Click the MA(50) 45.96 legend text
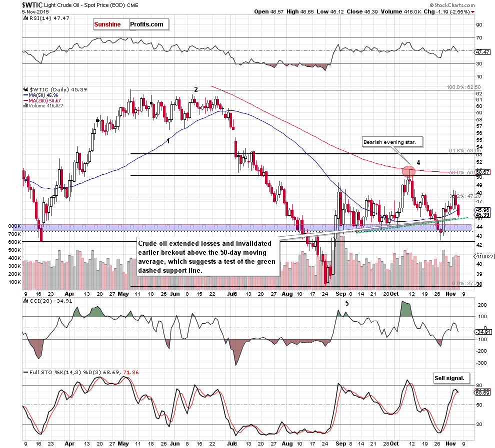Viewport: 495px width, 448px height. coord(43,95)
